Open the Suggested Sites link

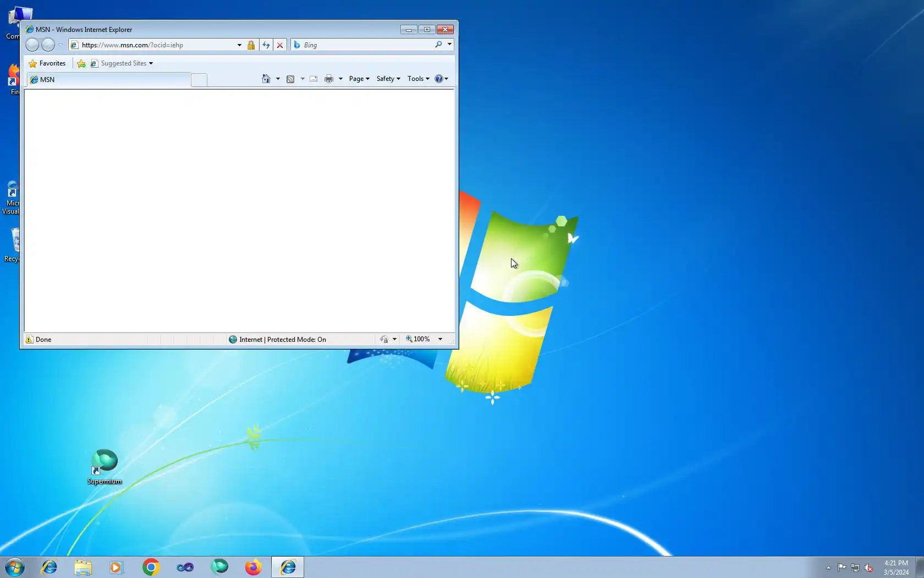[x=122, y=63]
